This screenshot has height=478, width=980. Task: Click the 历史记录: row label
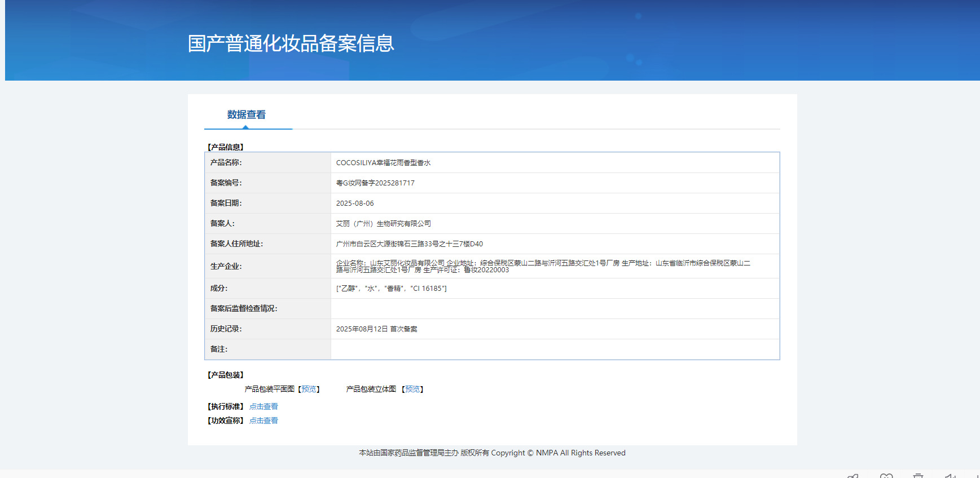pos(226,329)
